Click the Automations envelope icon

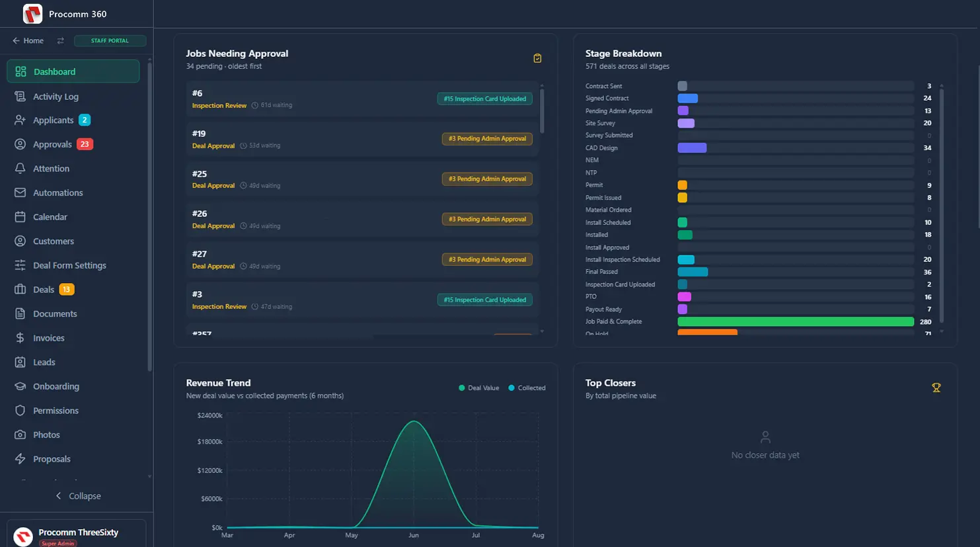[20, 192]
